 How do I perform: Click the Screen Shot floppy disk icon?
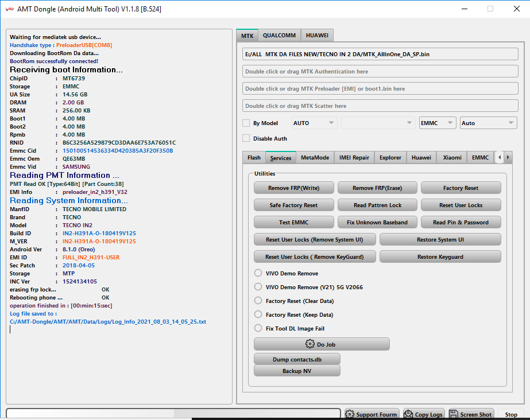454,414
